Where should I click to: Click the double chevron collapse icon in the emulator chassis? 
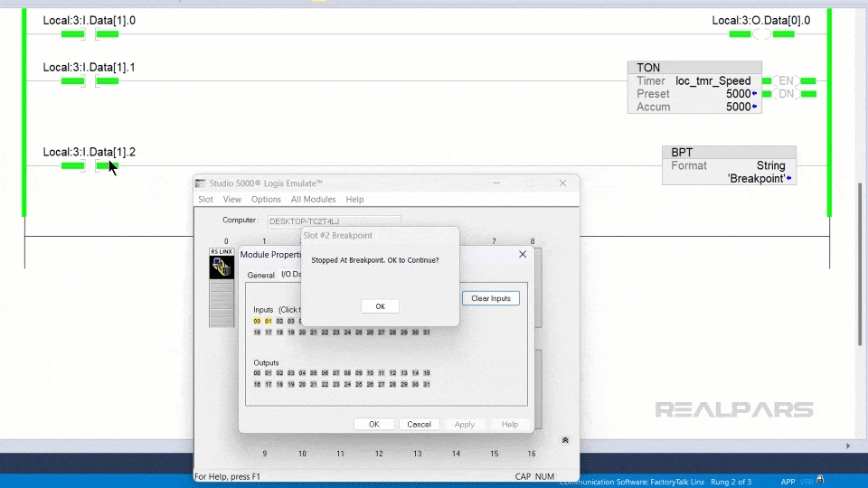click(x=565, y=440)
